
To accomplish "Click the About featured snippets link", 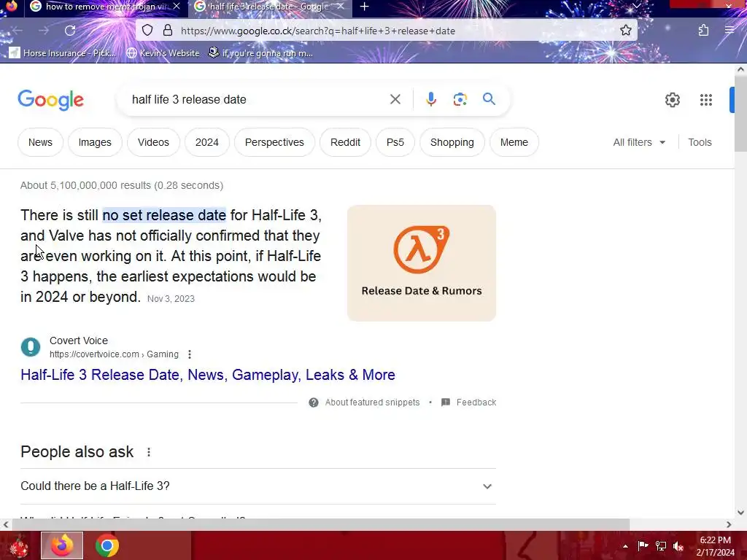I will click(x=372, y=402).
